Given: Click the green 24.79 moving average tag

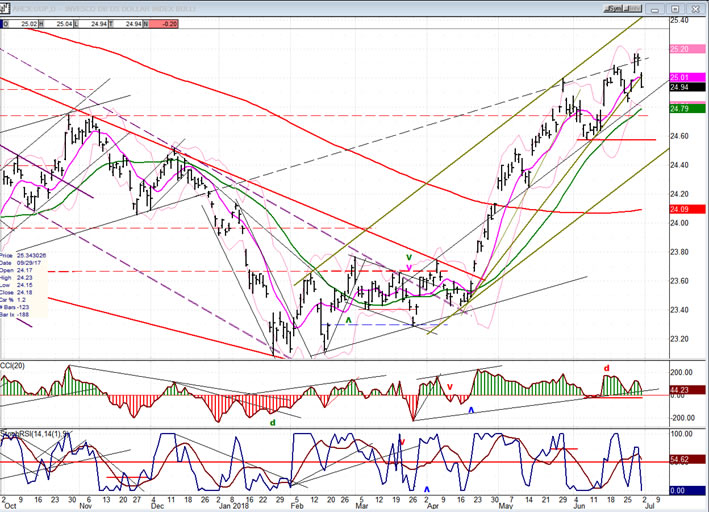Looking at the screenshot, I should tap(687, 109).
